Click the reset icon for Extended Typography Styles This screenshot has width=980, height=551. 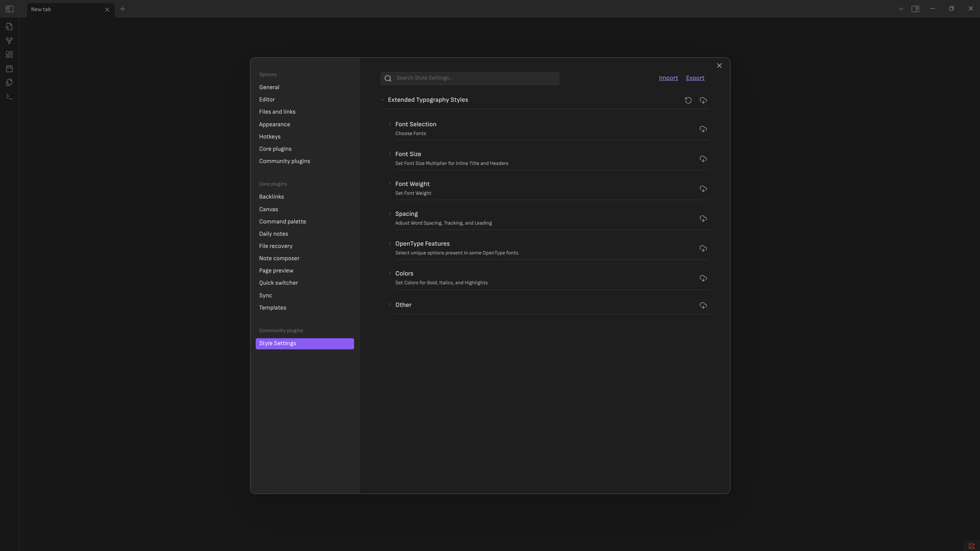688,100
